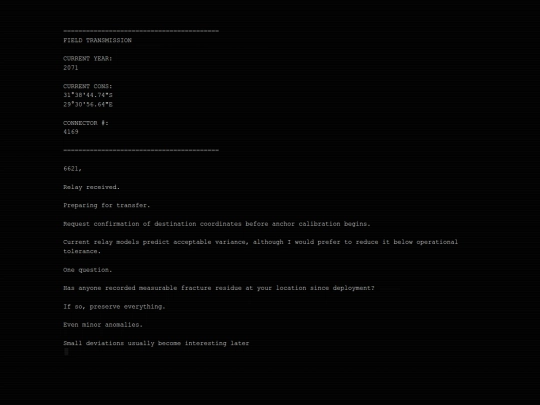Select the 'Small deviations usually become interesting later' line

[x=156, y=343]
